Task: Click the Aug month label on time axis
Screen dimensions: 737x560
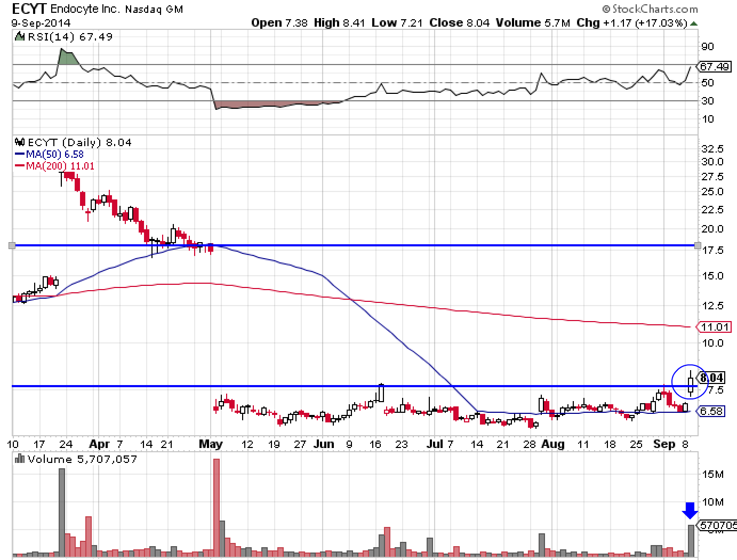Action: [x=553, y=444]
